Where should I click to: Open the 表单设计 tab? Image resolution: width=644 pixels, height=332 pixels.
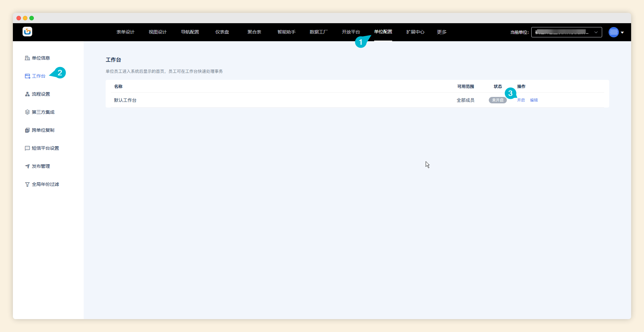pyautogui.click(x=125, y=32)
